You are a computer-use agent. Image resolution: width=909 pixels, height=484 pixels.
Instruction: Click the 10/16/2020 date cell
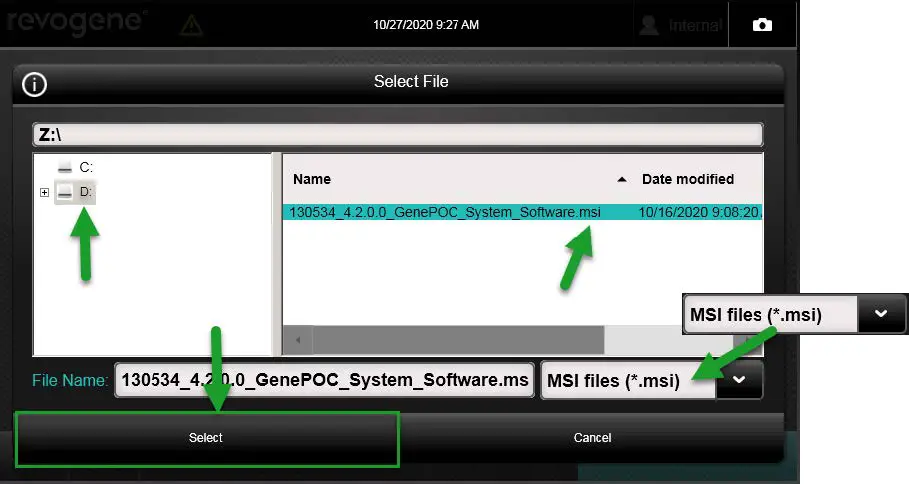click(699, 212)
